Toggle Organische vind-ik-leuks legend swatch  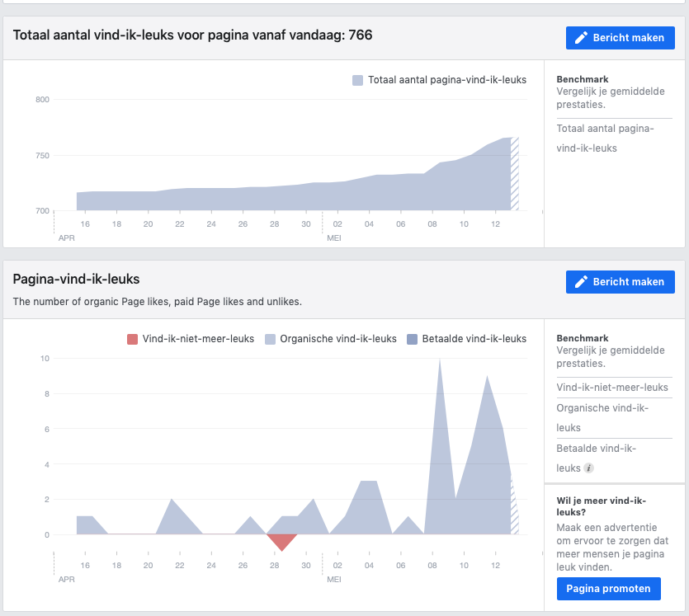pos(271,339)
